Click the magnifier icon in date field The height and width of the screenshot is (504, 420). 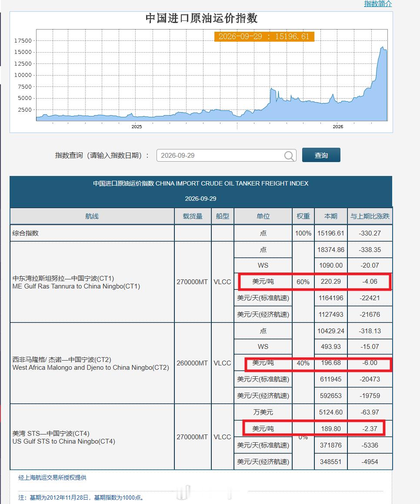click(x=289, y=156)
